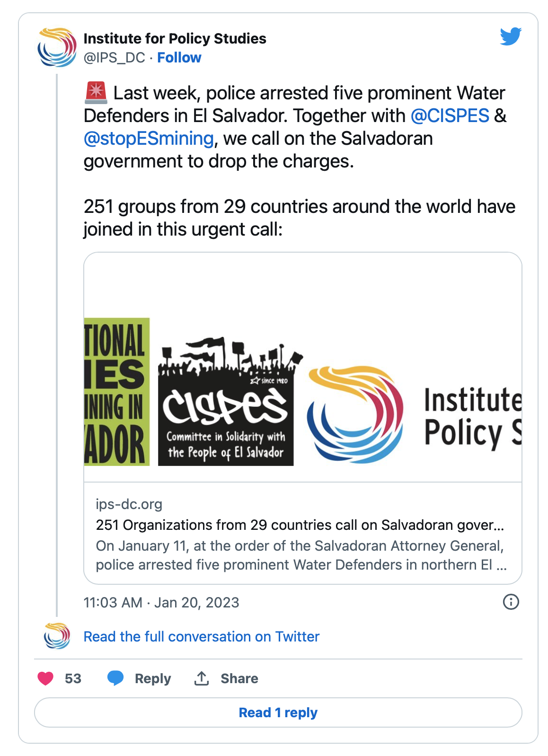Open the @stopESmining mention link
Viewport: 548px width, 756px height.
tap(149, 139)
